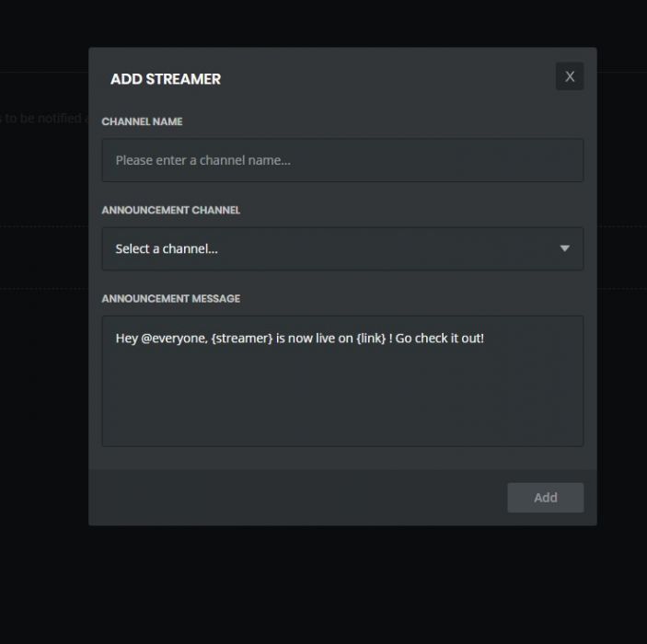Click the @everyone mention in message

[x=174, y=339]
